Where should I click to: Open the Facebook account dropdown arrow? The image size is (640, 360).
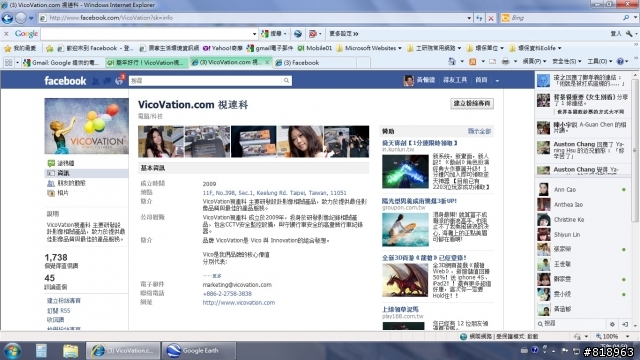497,81
